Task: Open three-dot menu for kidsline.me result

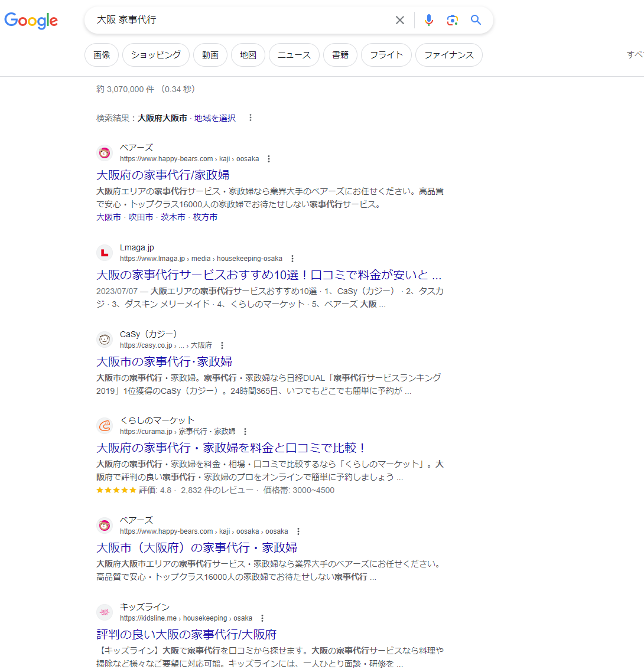Action: [x=262, y=618]
